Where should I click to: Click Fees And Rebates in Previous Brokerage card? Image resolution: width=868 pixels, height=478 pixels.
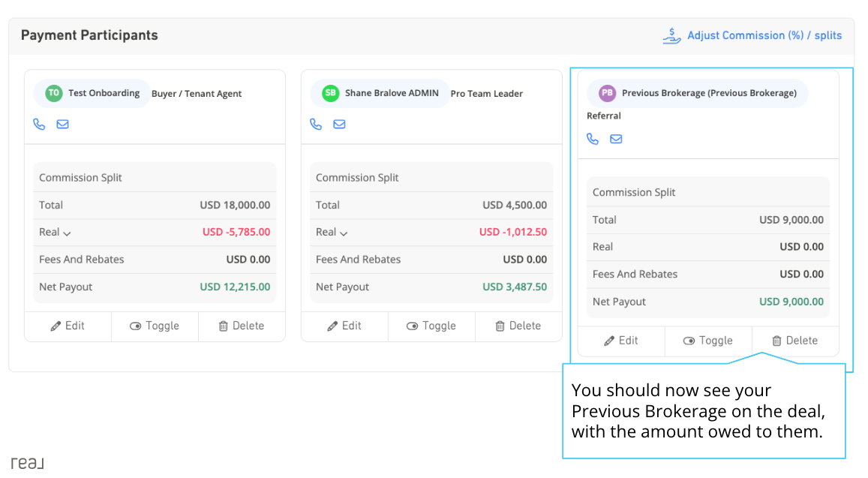[635, 275]
